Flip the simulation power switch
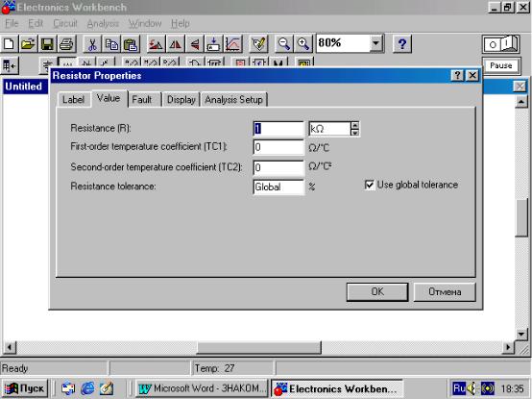Image resolution: width=532 pixels, height=399 pixels. (x=501, y=44)
